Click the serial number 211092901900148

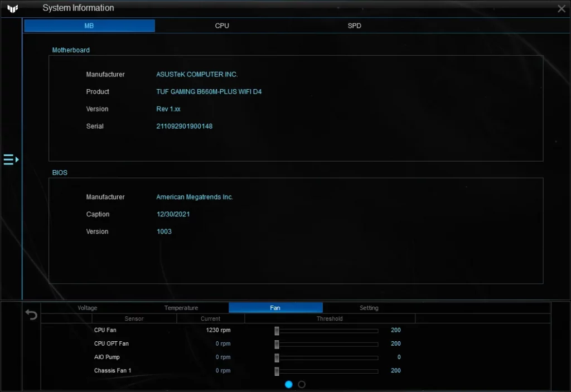pos(184,127)
